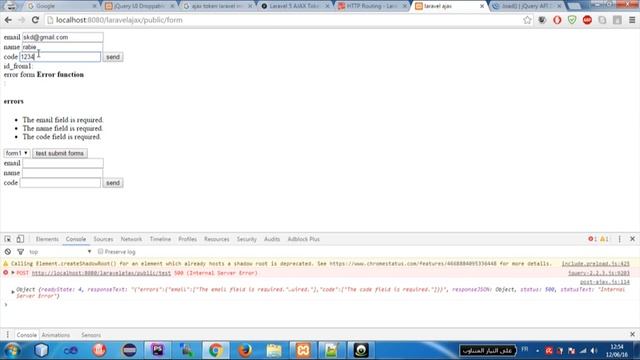Open the Opera extension icon in toolbar
The height and width of the screenshot is (360, 640).
coord(557,20)
